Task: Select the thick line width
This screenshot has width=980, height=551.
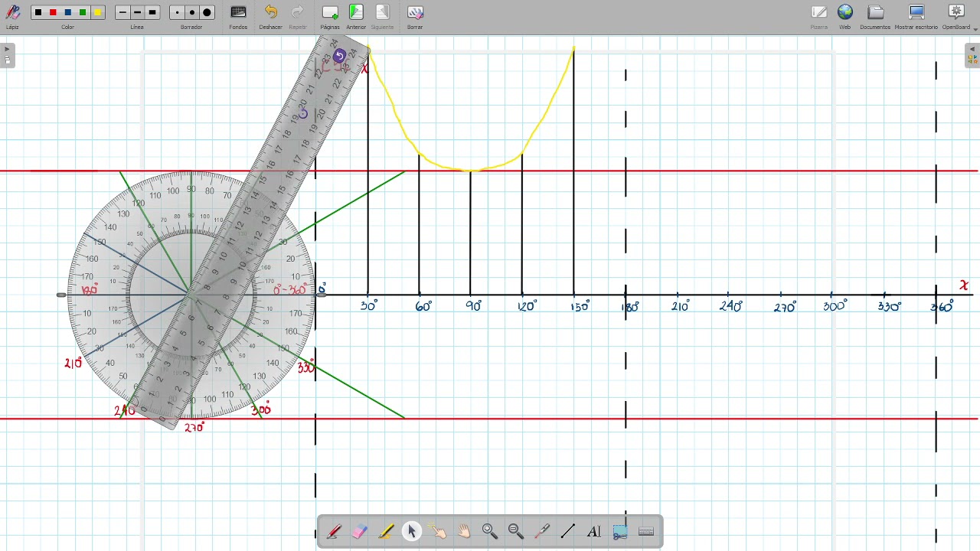Action: pos(152,12)
